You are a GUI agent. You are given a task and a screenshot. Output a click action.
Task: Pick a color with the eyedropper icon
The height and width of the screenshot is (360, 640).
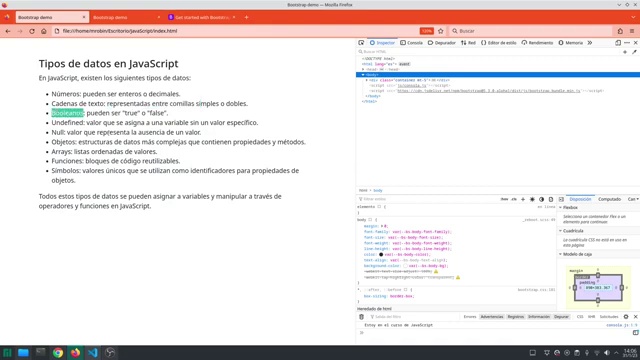pos(634,52)
